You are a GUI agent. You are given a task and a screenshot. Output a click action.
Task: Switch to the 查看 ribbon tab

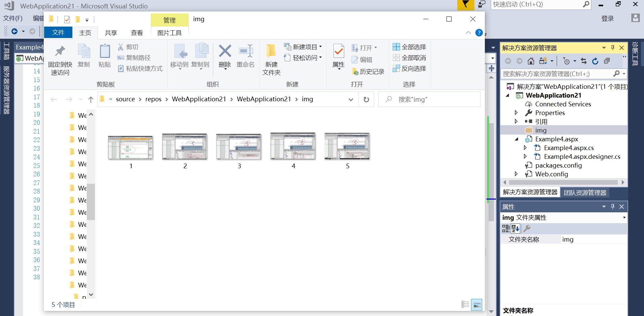point(136,33)
